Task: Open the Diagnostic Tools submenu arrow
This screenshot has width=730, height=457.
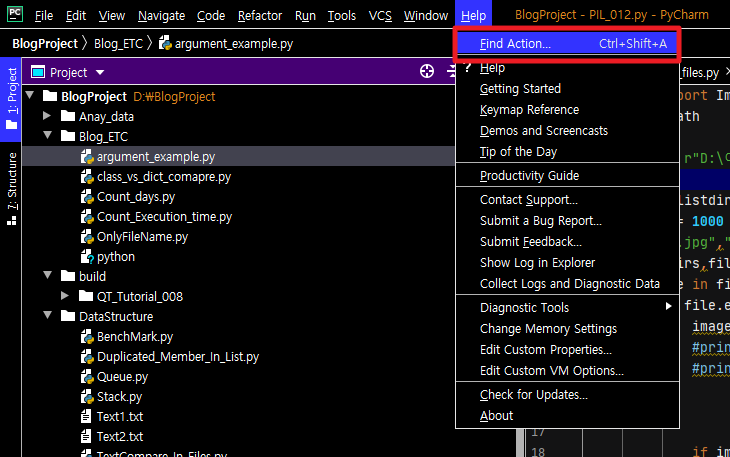Action: coord(669,306)
